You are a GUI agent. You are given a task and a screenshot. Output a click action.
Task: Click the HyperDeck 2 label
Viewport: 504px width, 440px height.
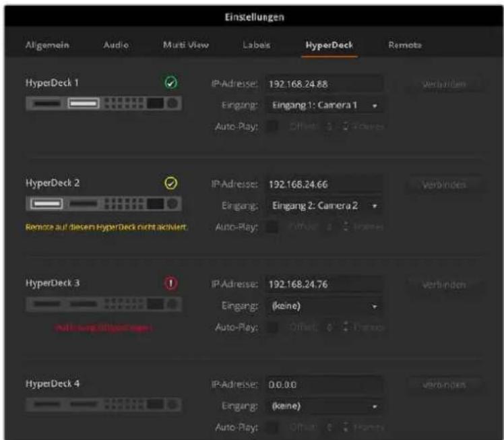click(x=53, y=183)
